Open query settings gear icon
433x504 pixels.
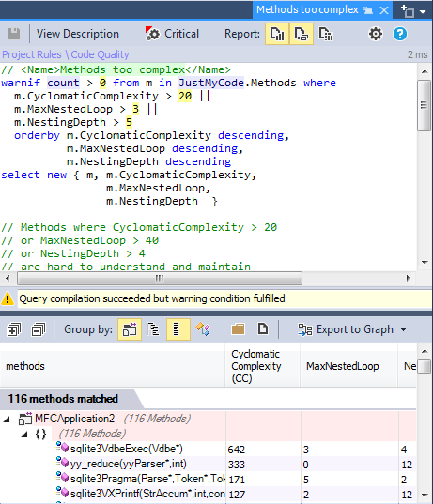pos(376,34)
